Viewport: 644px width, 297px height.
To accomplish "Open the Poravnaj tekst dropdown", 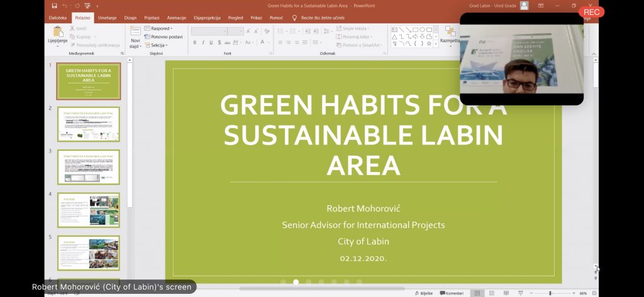I will coord(355,37).
